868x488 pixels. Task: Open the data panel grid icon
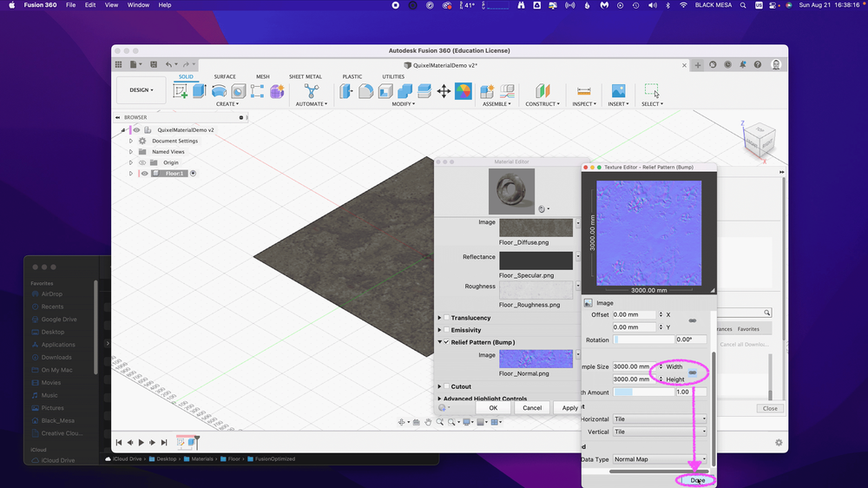click(x=118, y=65)
